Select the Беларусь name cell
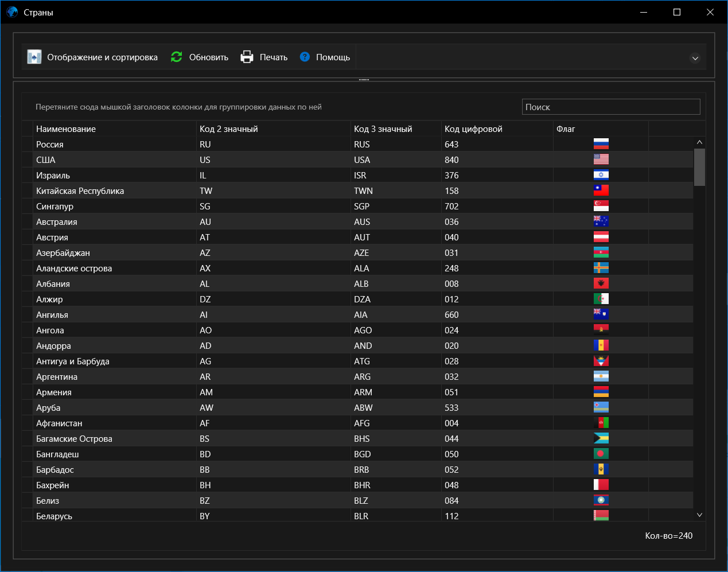The height and width of the screenshot is (572, 728). 115,515
